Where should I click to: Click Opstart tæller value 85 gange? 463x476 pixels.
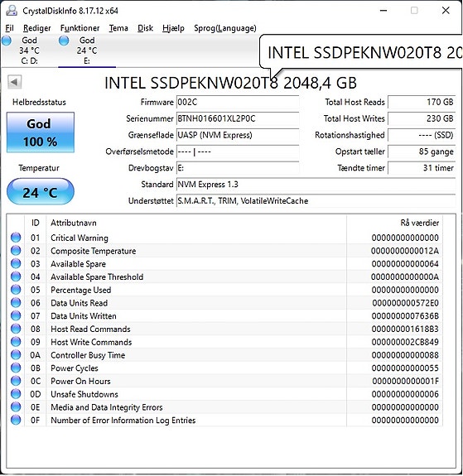click(x=422, y=151)
